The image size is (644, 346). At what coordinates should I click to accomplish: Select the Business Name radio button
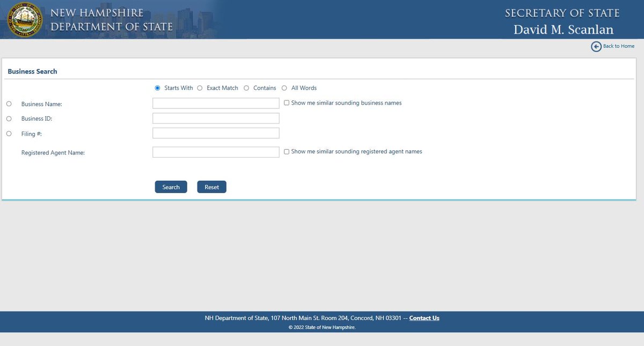(9, 104)
